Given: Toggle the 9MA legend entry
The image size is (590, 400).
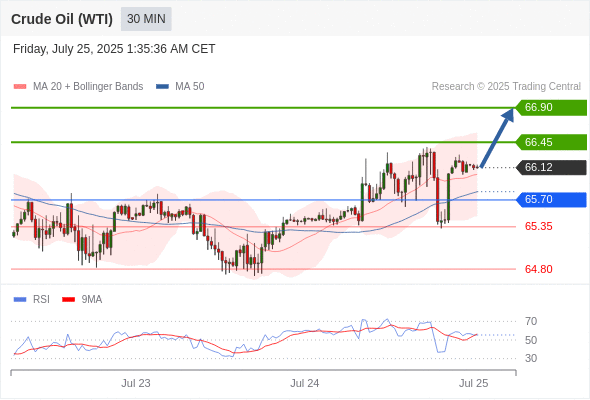Looking at the screenshot, I should [82, 300].
